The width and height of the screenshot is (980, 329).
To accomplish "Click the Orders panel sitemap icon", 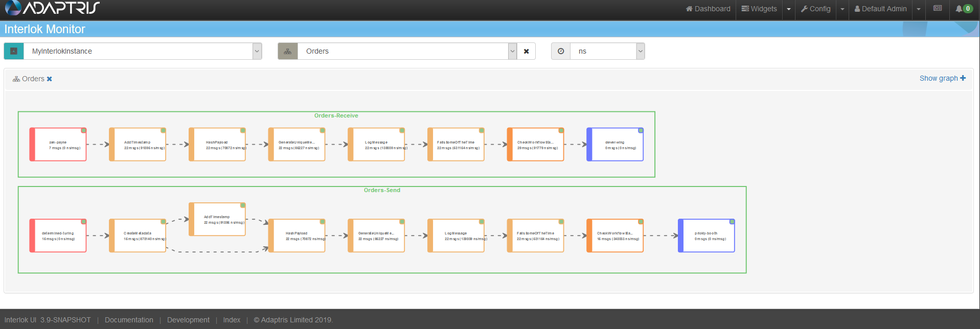I will point(16,79).
